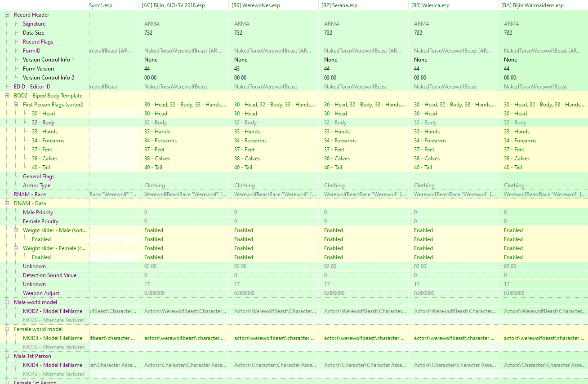Collapse the DNAM - Data node

pos(7,203)
